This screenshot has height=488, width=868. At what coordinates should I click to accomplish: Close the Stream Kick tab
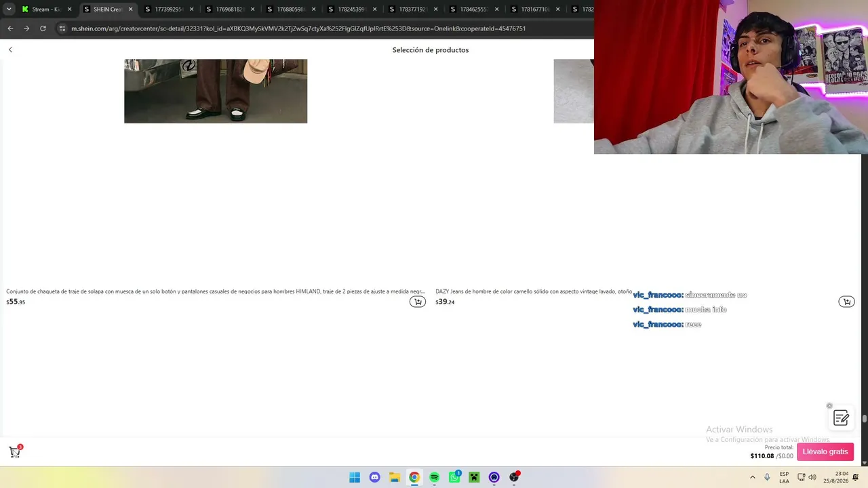69,9
